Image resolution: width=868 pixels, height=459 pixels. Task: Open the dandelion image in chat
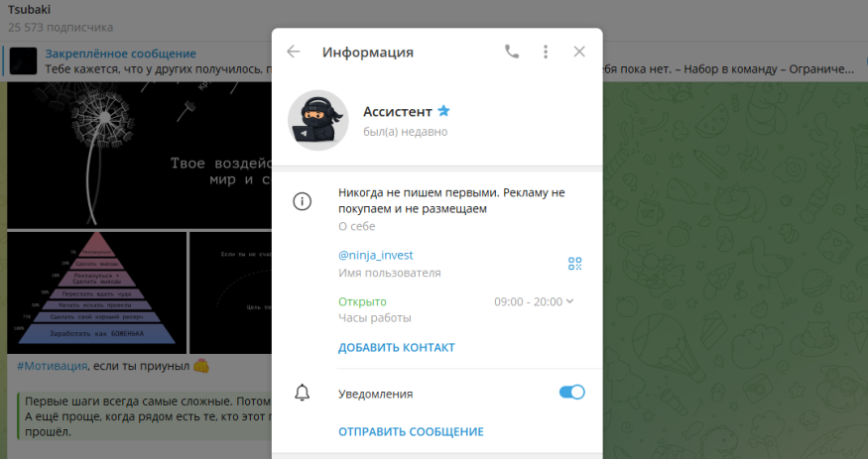pyautogui.click(x=139, y=157)
